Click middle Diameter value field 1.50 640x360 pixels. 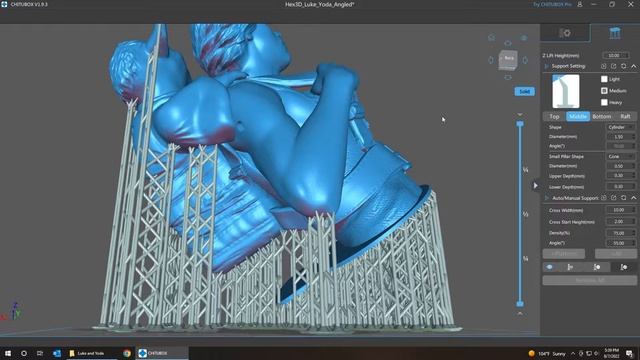click(620, 137)
